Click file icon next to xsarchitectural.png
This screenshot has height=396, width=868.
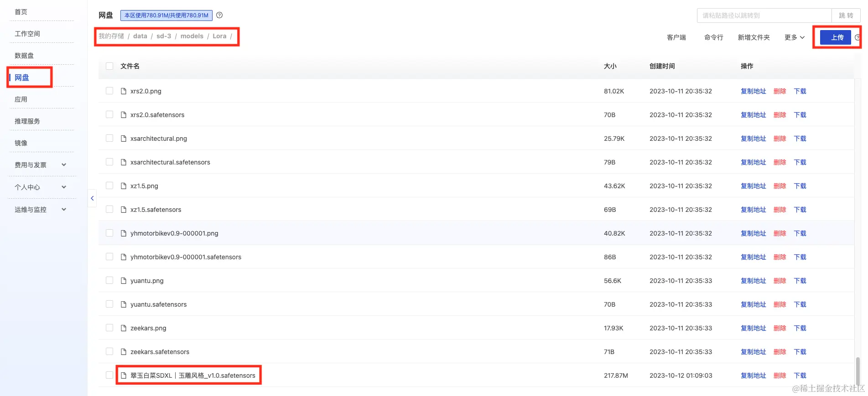tap(123, 139)
